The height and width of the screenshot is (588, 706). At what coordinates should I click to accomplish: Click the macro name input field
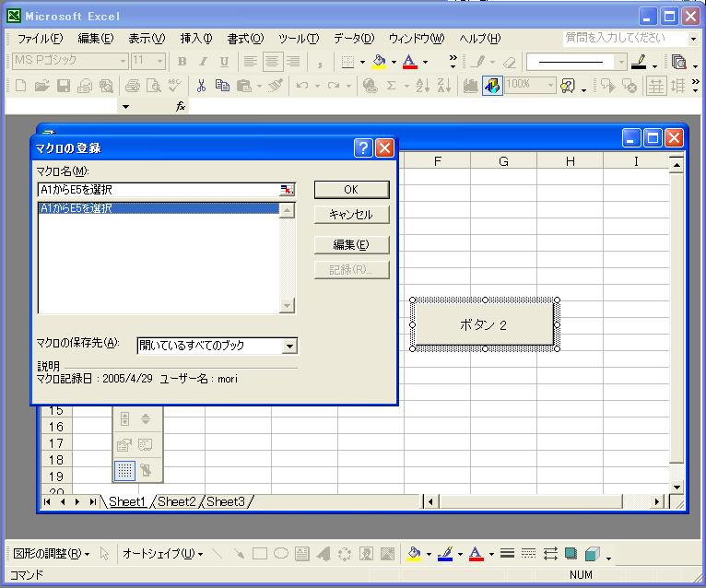(159, 190)
